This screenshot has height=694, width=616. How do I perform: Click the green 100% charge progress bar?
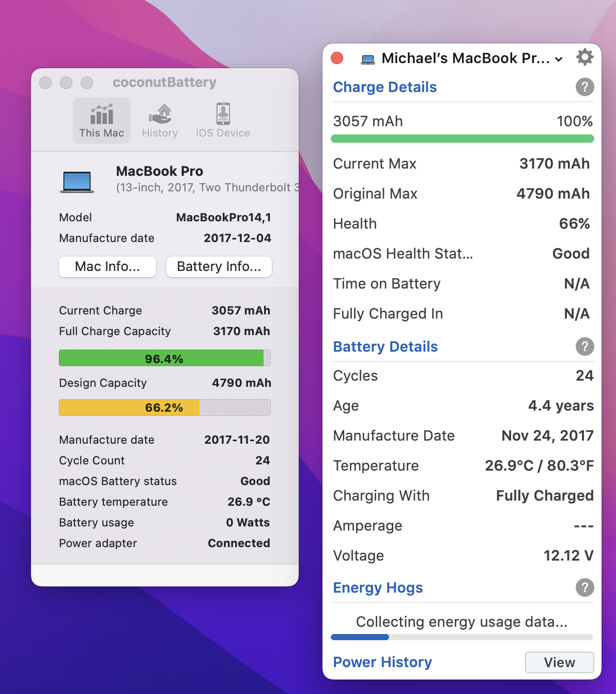463,139
